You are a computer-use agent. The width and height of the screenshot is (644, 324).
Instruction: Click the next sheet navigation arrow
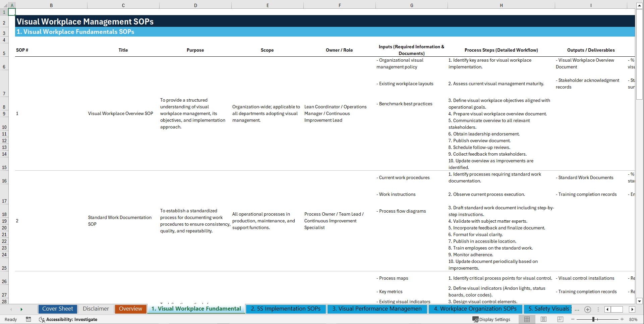coord(21,309)
